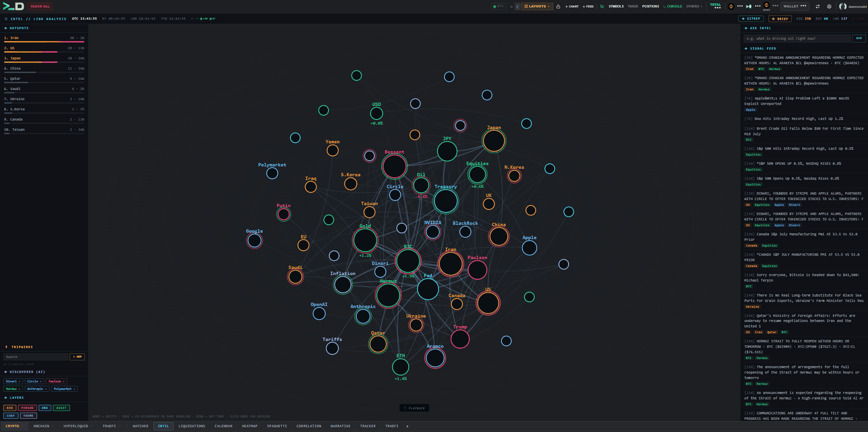Expand the TOTAL balance display

(716, 6)
